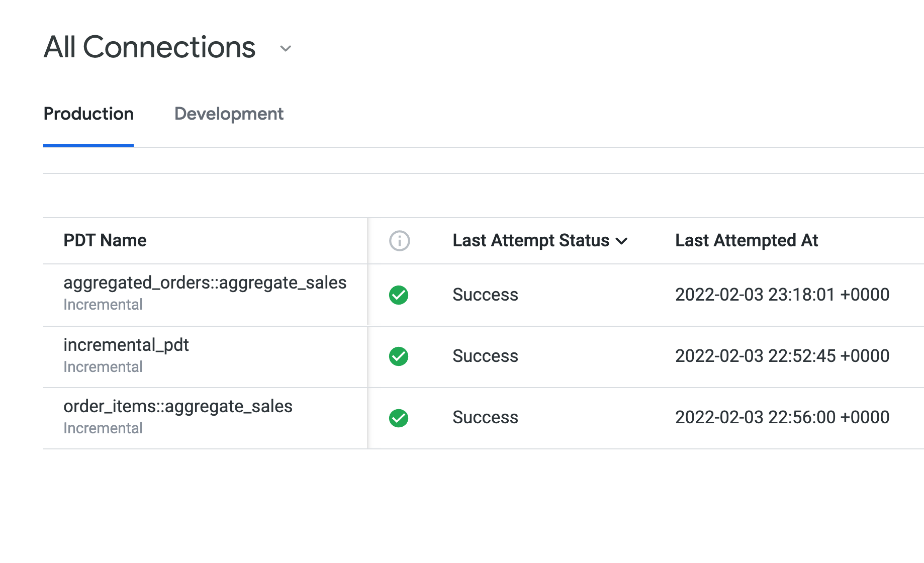Click success checkmark for incremental_pdt
The height and width of the screenshot is (563, 924).
click(399, 356)
